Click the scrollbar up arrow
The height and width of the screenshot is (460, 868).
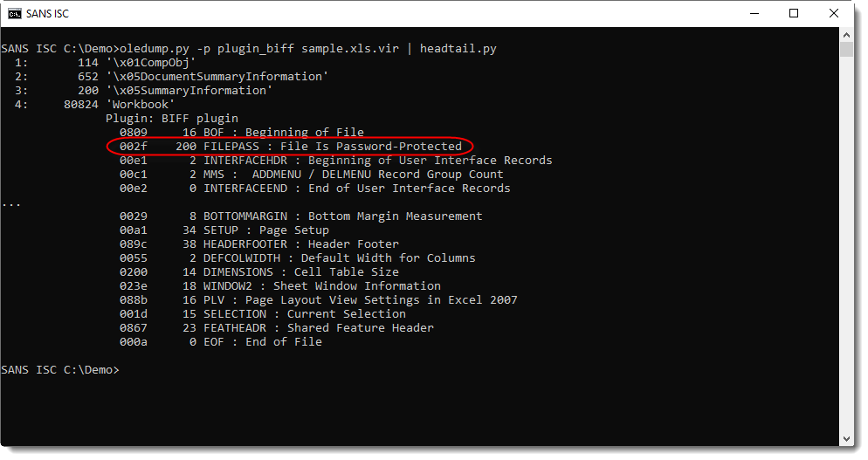[x=846, y=34]
